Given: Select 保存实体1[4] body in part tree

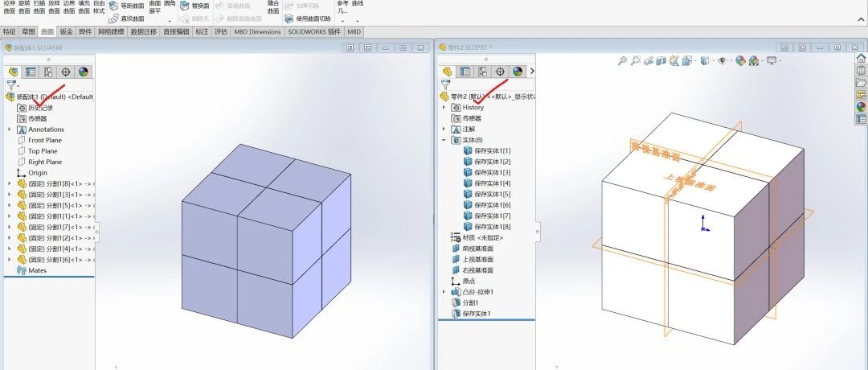Looking at the screenshot, I should 487,183.
